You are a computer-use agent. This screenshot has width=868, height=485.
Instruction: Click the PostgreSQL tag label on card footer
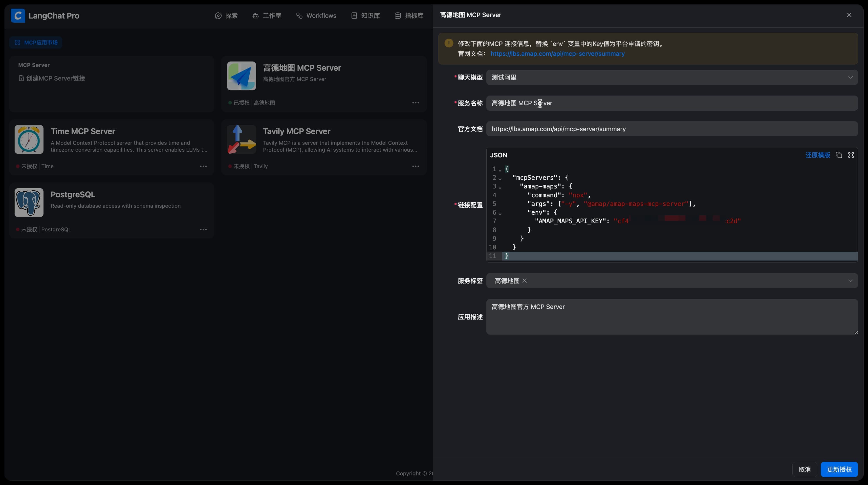pos(56,230)
